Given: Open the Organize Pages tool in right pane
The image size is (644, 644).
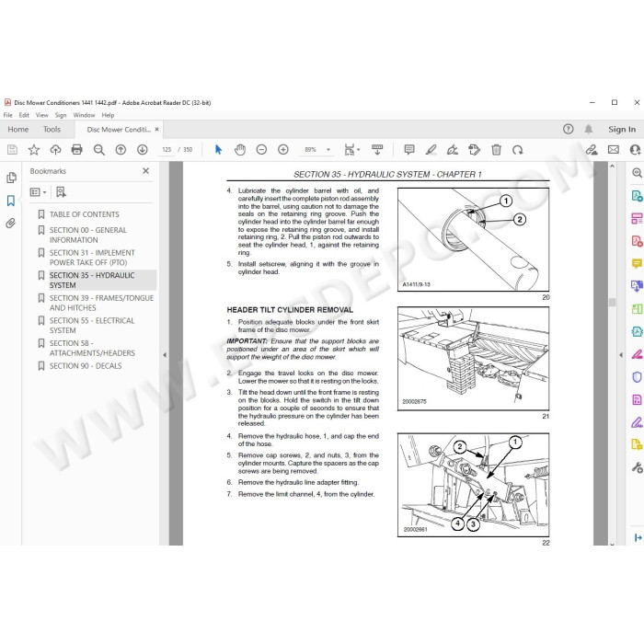Looking at the screenshot, I should (x=637, y=218).
